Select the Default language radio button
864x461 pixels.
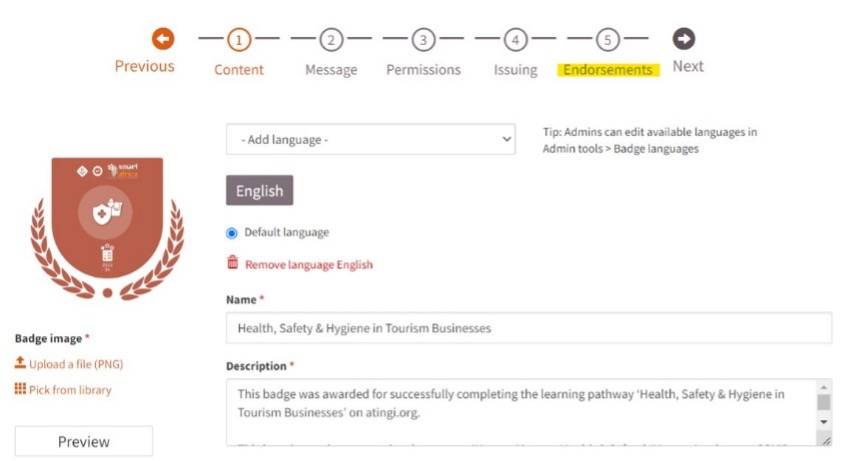[x=232, y=233]
